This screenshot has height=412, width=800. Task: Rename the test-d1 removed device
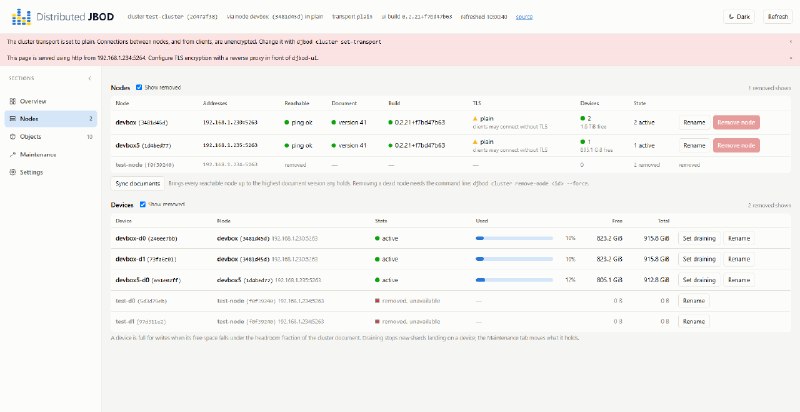coord(693,322)
